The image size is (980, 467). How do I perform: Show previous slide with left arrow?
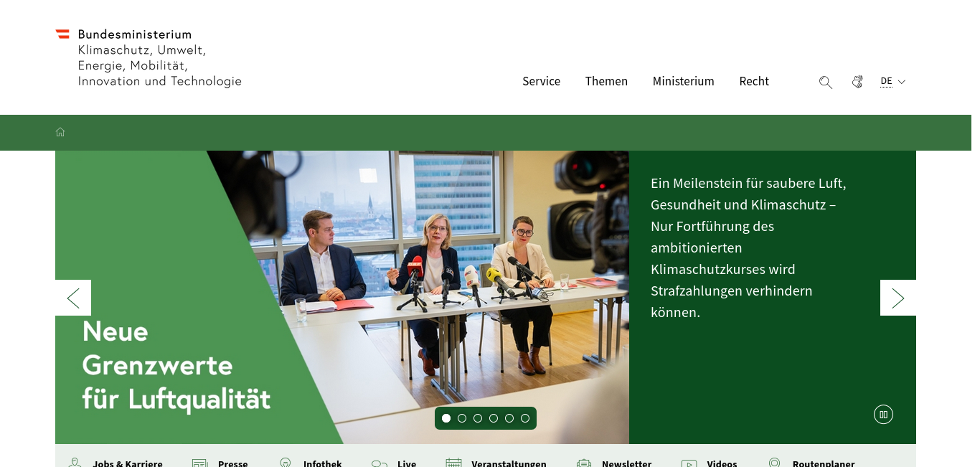pos(73,298)
